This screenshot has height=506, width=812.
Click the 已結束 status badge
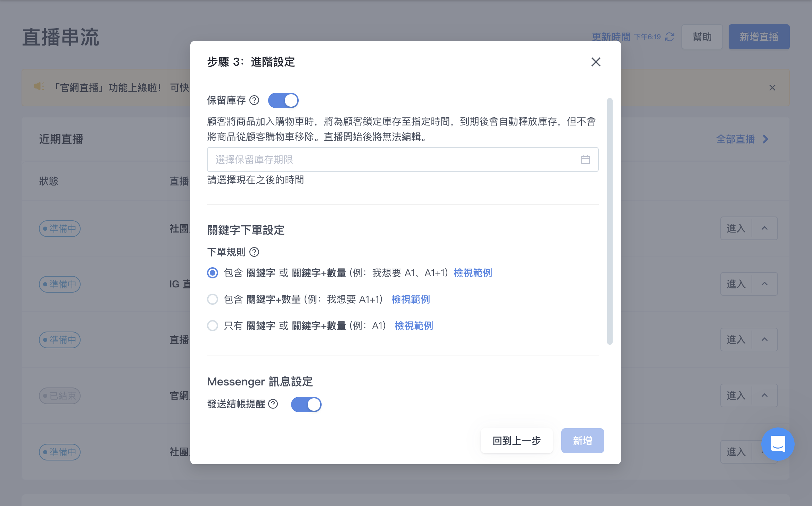[x=60, y=395]
